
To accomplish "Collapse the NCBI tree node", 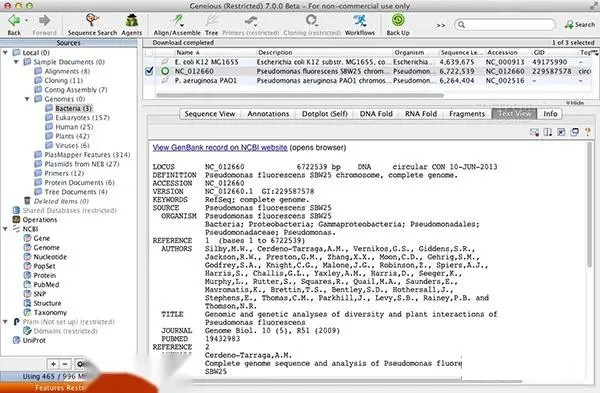I will click(x=5, y=229).
